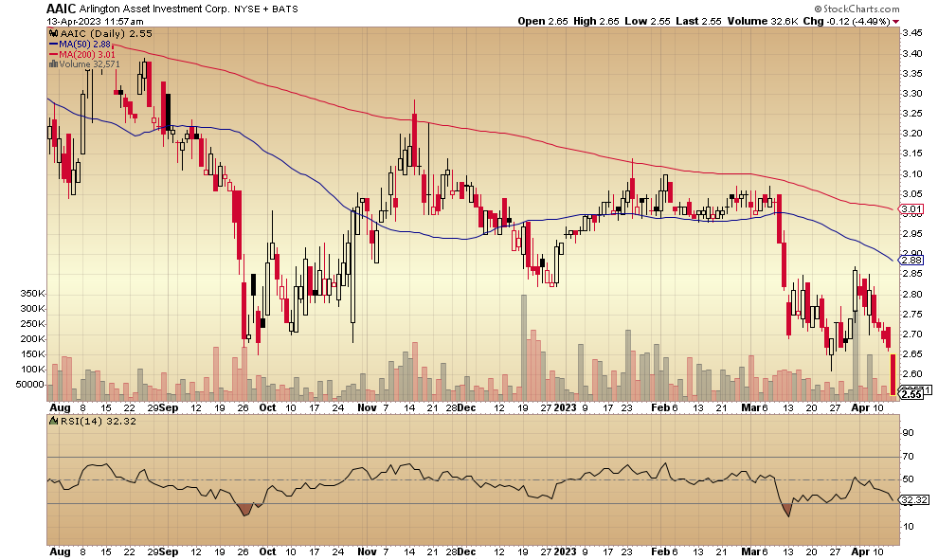The image size is (938, 560).
Task: Click the AAIC (Daily) 2.55 legend text
Action: click(x=106, y=34)
